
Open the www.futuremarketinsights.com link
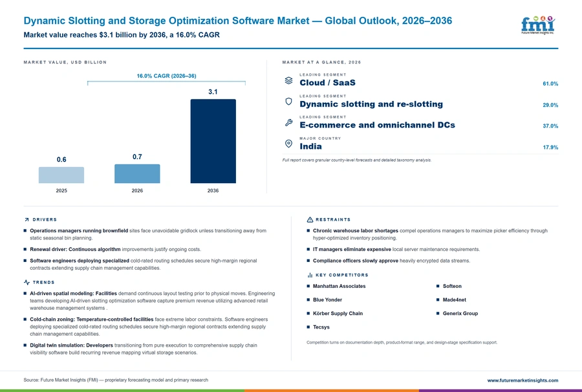pos(523,380)
